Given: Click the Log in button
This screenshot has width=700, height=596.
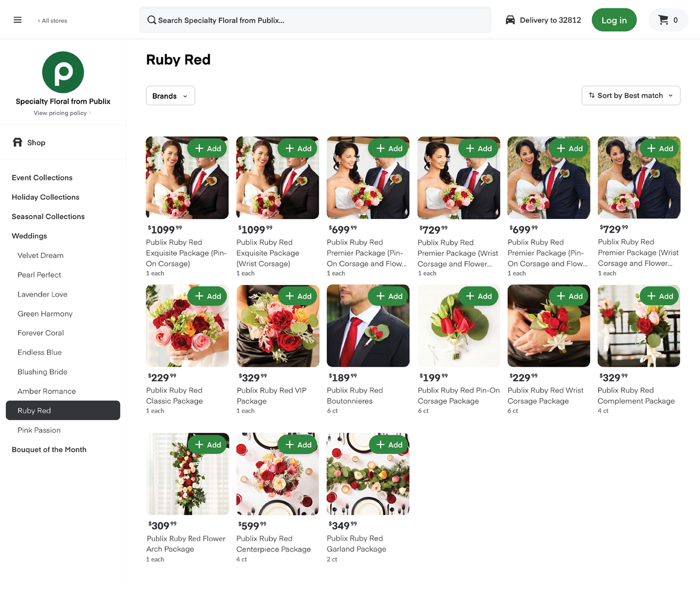Looking at the screenshot, I should 614,20.
